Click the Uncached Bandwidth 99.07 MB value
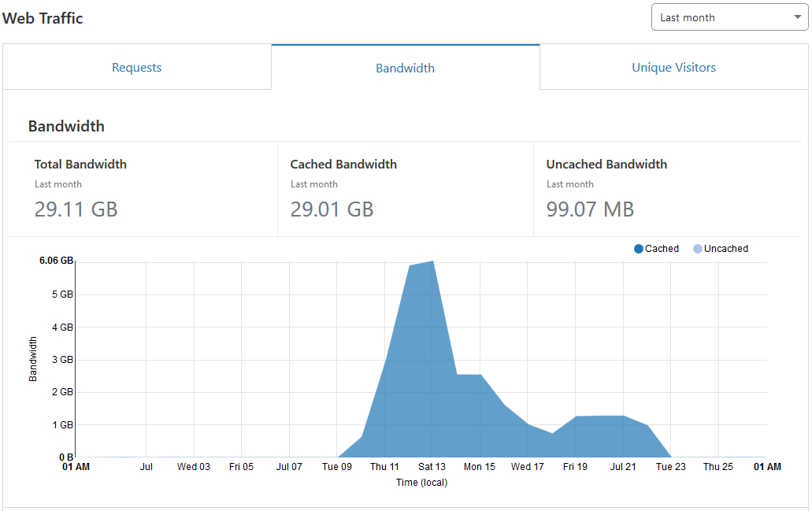Screen dimensions: 812x511 point(590,209)
